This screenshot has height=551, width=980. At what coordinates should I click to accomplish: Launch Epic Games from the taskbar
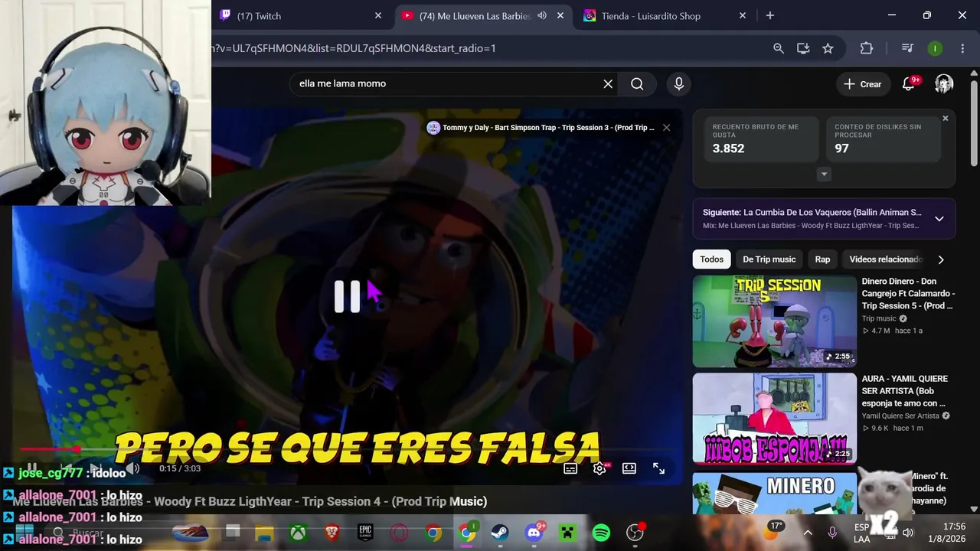tap(365, 533)
